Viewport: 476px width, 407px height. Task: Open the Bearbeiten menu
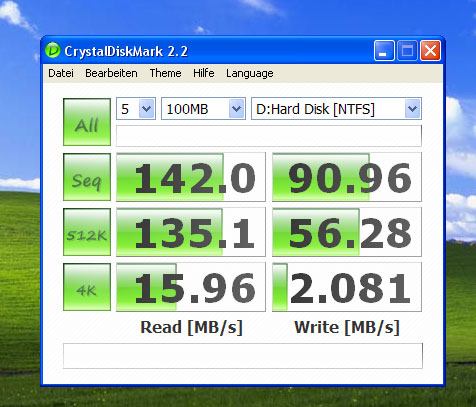click(111, 73)
